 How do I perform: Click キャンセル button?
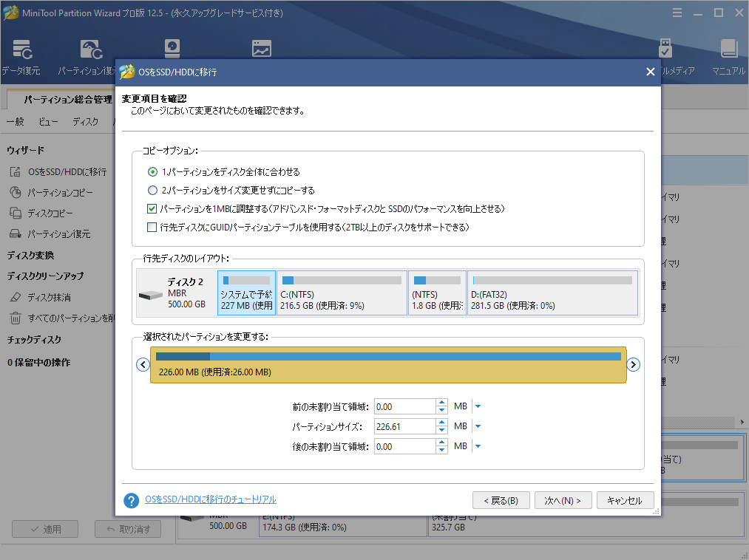(x=626, y=500)
